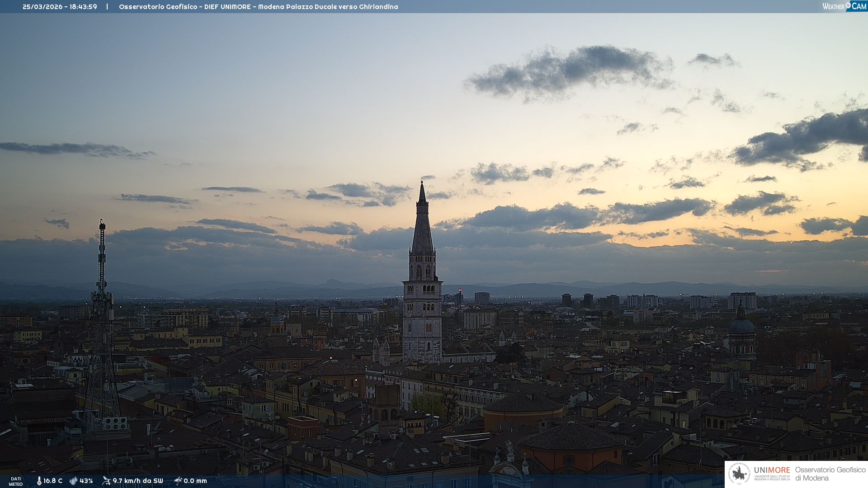Click the UNIMORE wordmark in logo

point(772,470)
